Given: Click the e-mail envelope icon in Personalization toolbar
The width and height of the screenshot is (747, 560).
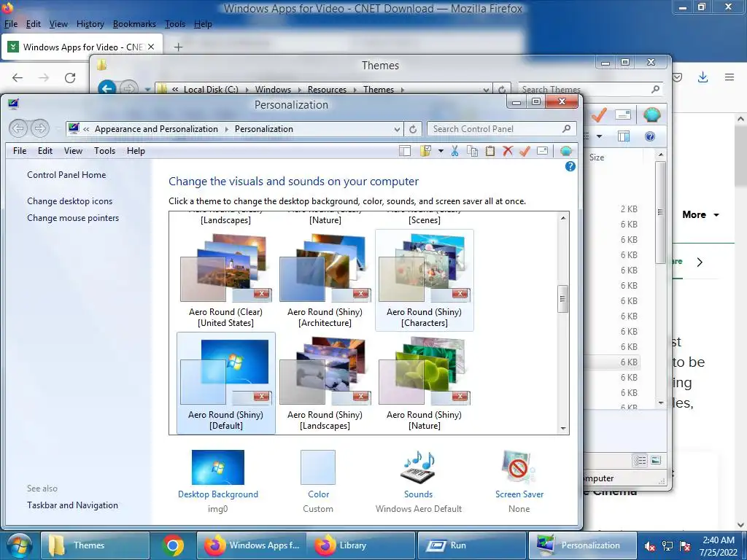Looking at the screenshot, I should click(542, 151).
